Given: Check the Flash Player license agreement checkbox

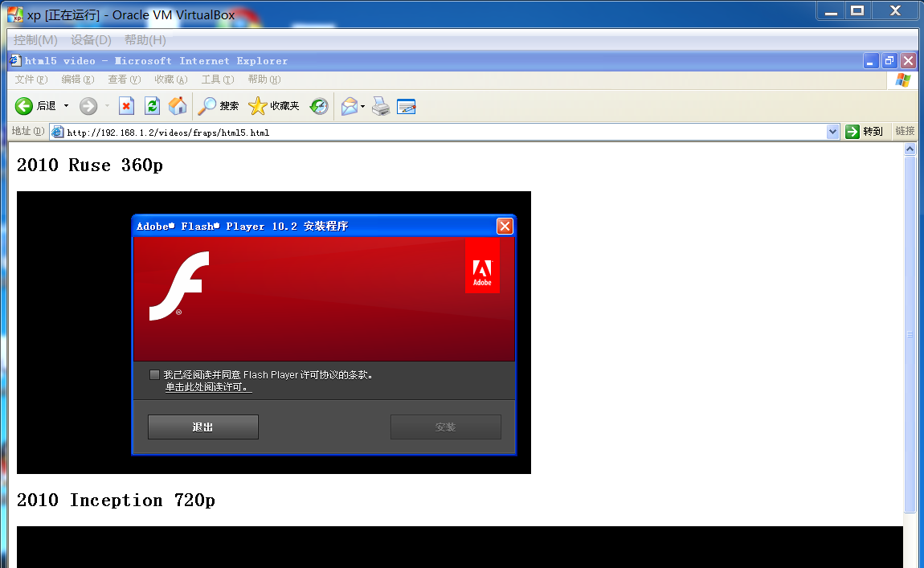Looking at the screenshot, I should click(154, 374).
